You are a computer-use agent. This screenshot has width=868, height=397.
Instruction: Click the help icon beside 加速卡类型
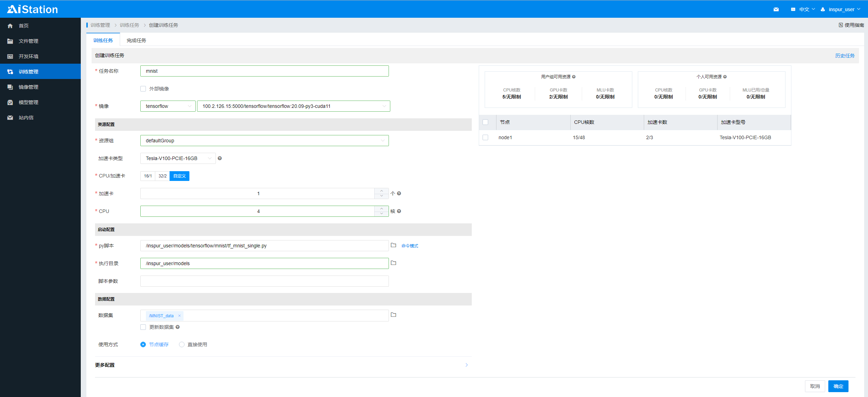point(220,158)
